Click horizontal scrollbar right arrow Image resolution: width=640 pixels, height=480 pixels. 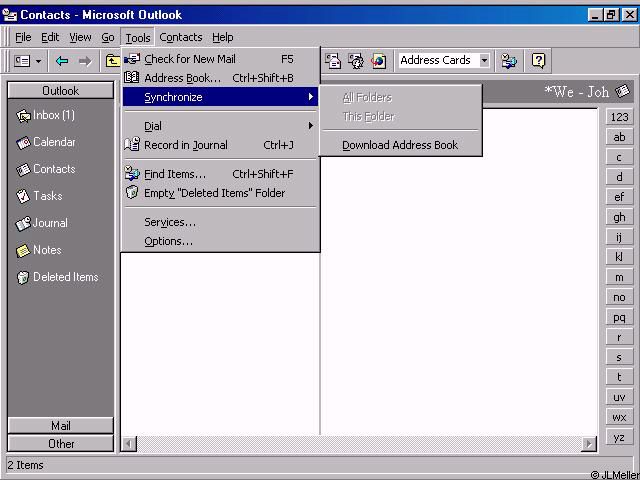pyautogui.click(x=589, y=443)
